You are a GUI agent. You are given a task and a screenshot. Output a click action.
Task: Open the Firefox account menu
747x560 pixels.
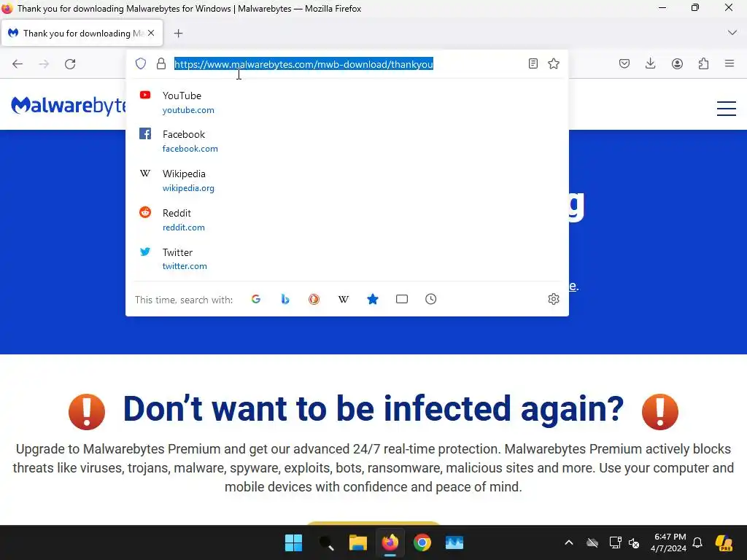(677, 64)
